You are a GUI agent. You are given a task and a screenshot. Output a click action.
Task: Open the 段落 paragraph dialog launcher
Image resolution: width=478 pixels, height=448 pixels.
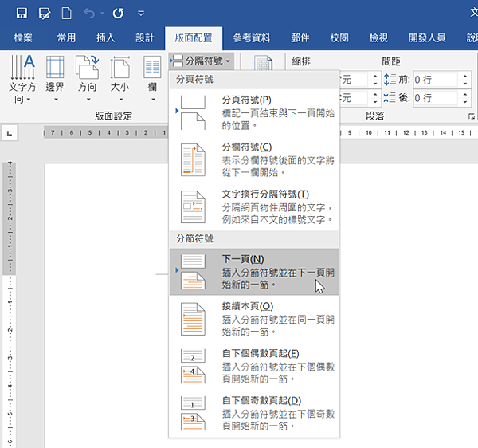point(472,116)
